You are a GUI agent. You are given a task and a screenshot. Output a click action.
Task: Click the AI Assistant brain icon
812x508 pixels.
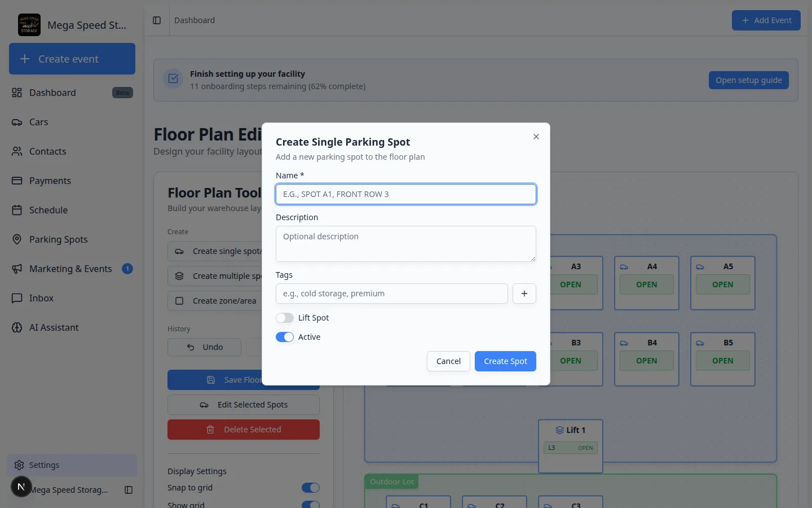tap(17, 327)
